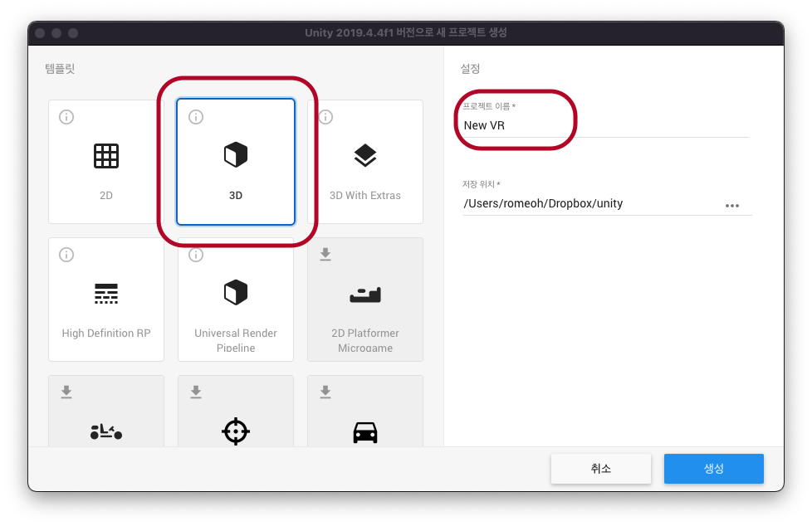Select the 3D template card
This screenshot has width=812, height=526.
click(236, 162)
